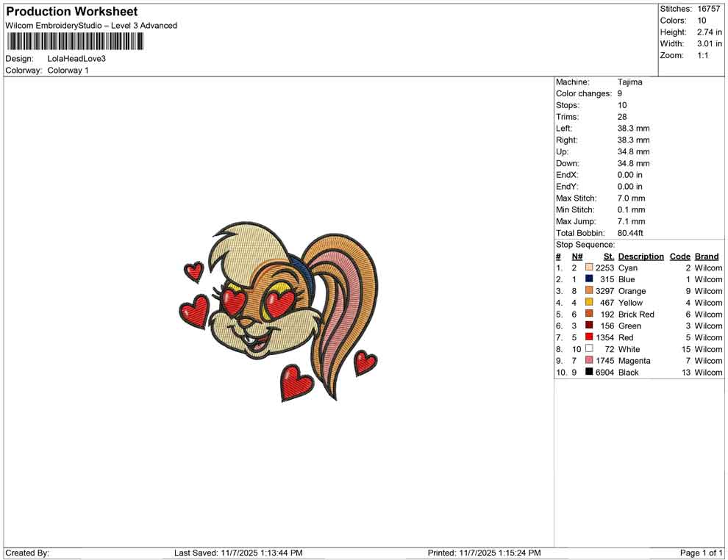Image resolution: width=728 pixels, height=560 pixels.
Task: Choose the Yellow thread color swatch
Action: pos(589,303)
